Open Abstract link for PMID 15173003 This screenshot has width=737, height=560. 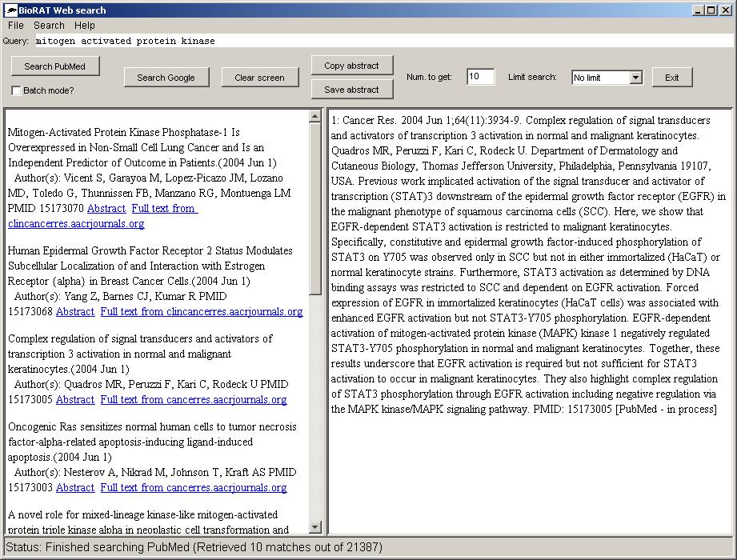click(75, 488)
